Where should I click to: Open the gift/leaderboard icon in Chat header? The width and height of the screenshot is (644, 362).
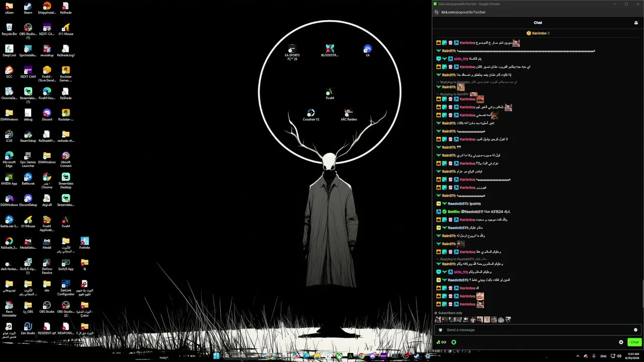[636, 23]
